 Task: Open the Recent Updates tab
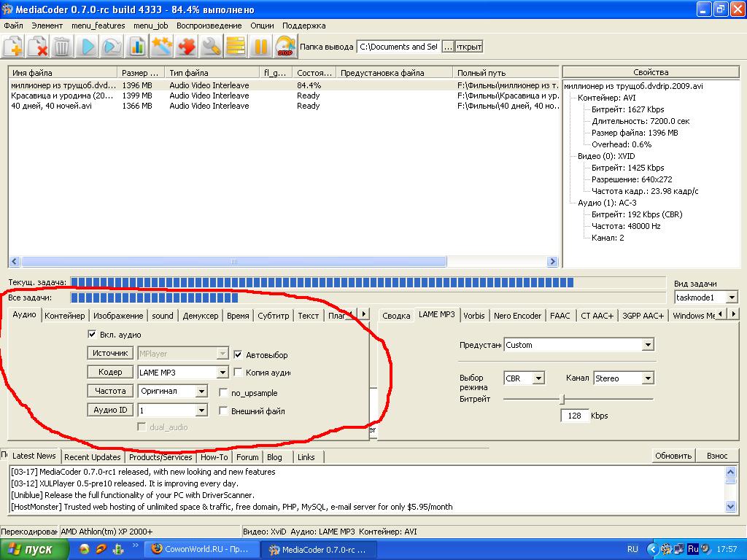tap(93, 457)
